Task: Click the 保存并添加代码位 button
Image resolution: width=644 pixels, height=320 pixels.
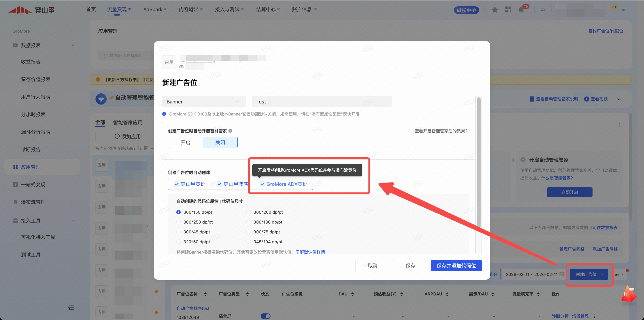Action: (456, 265)
